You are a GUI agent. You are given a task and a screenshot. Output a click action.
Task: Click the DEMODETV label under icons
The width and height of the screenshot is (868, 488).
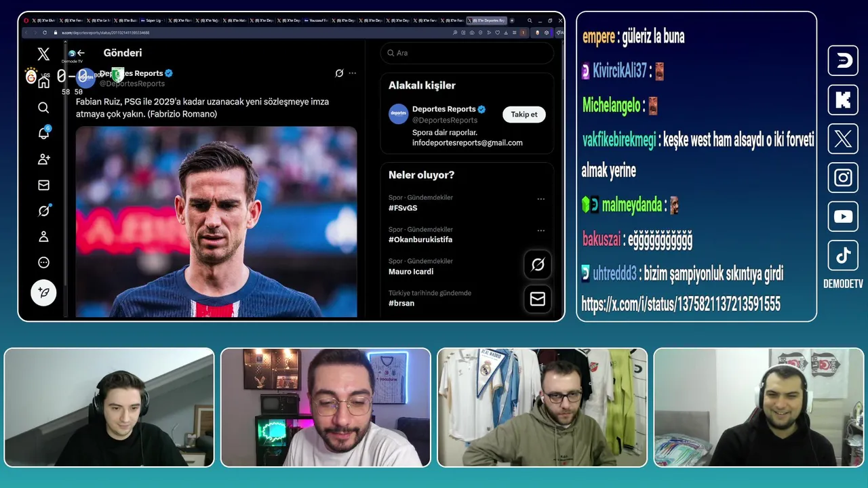coord(843,284)
